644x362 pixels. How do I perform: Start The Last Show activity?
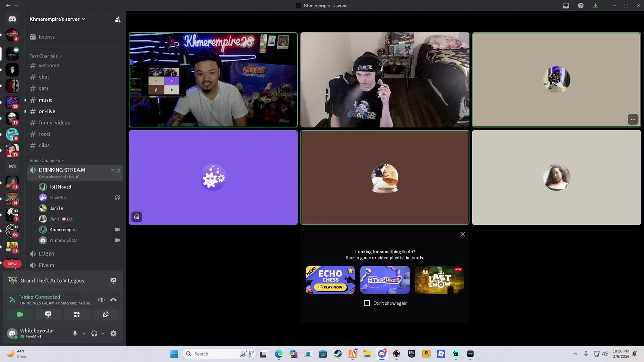(x=439, y=280)
